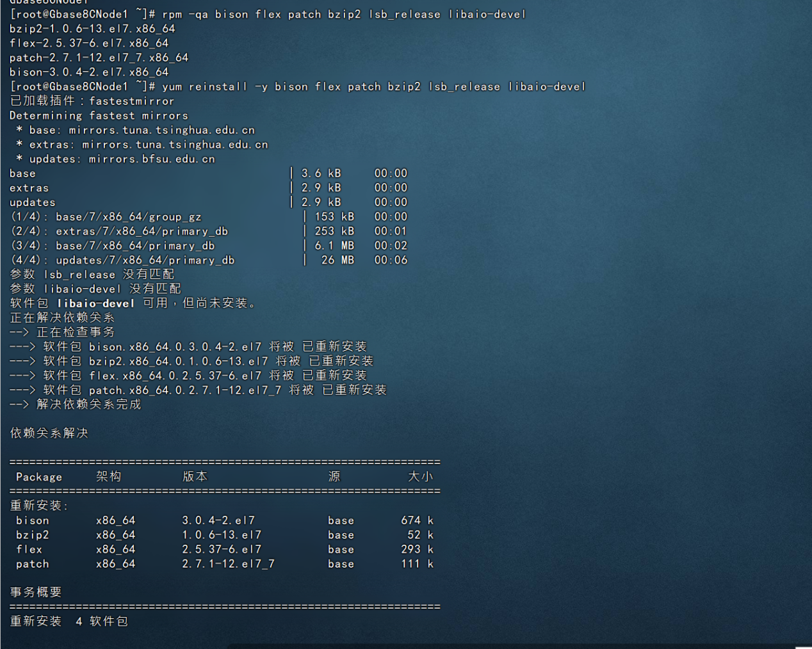
Task: Click version '2.5.37-6.el7' in table
Action: 222,549
